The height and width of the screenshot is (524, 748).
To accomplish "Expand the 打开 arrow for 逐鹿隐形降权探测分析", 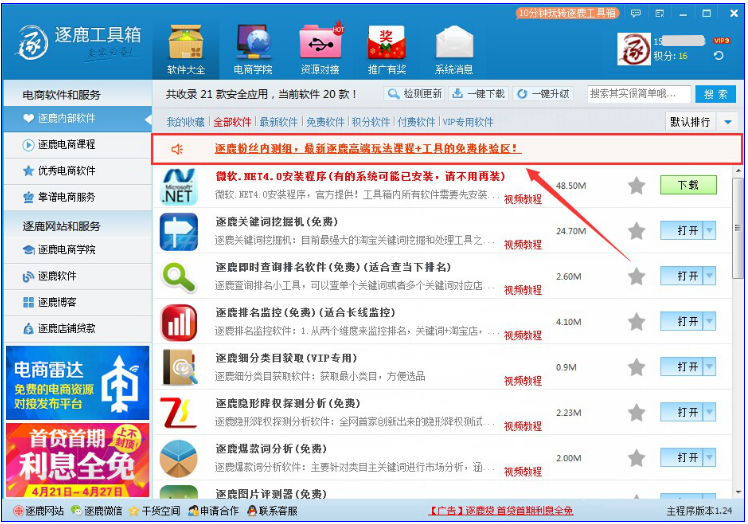I will pos(709,412).
